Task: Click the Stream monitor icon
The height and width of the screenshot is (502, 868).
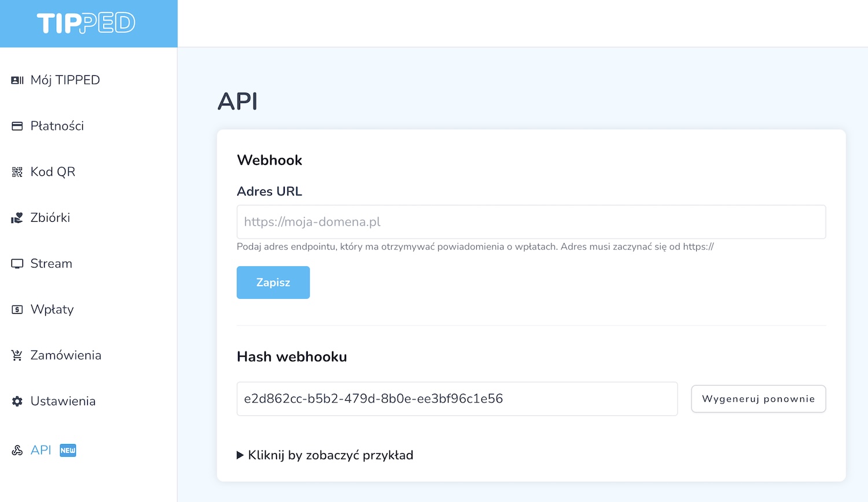Action: tap(17, 264)
